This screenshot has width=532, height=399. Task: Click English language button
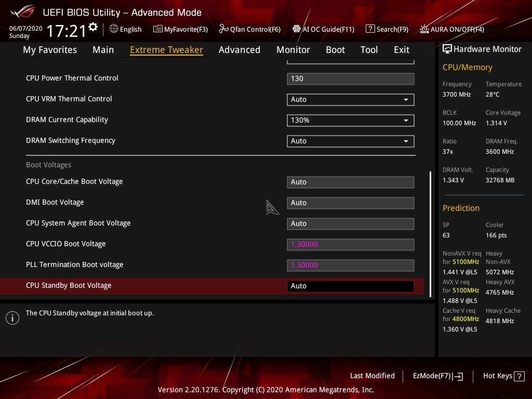(x=126, y=29)
